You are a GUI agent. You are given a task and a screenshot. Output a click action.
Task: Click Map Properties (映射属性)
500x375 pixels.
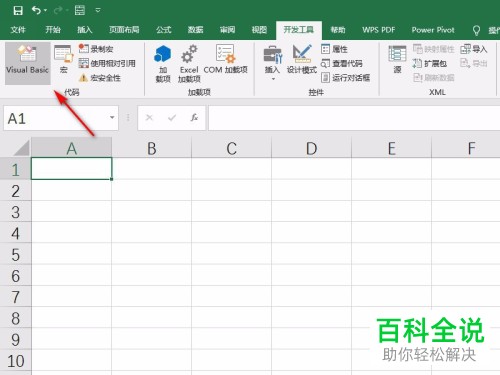(434, 49)
